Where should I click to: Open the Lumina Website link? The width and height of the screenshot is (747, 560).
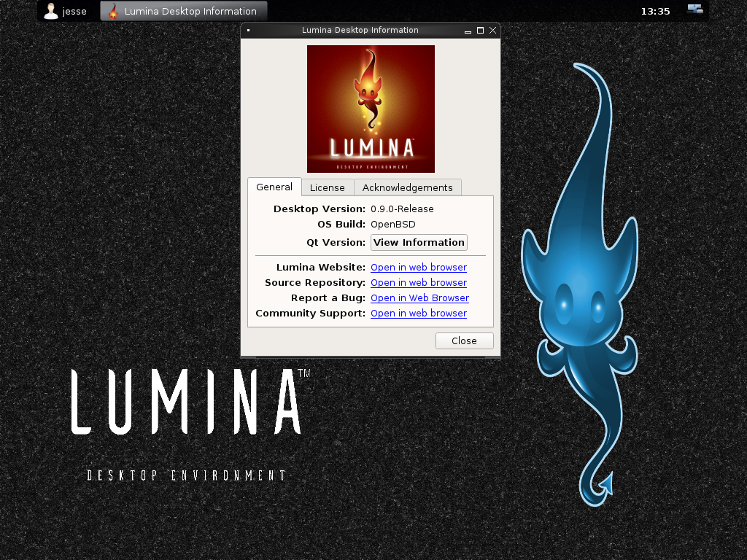pos(419,267)
